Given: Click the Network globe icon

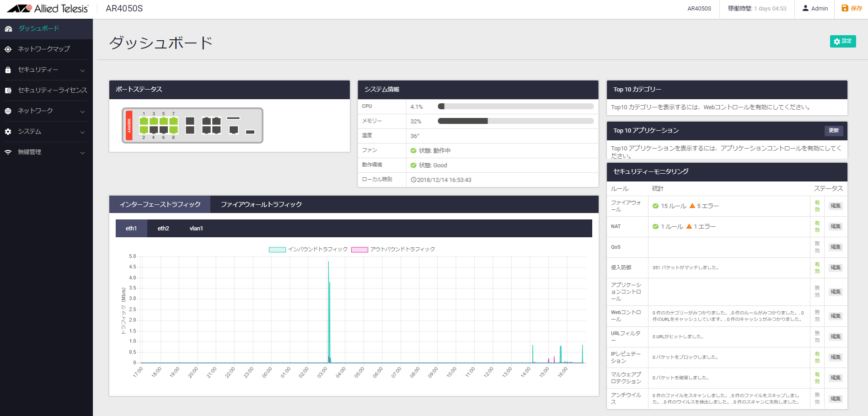Looking at the screenshot, I should [8, 111].
